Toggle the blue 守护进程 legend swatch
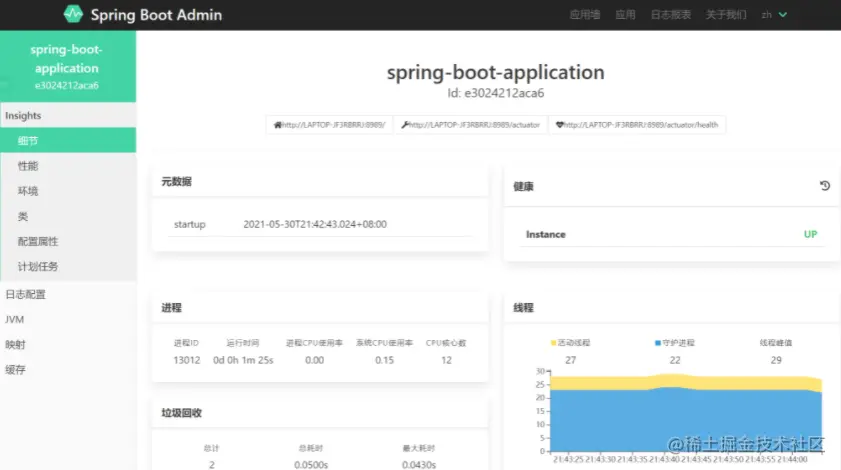This screenshot has width=841, height=470. (658, 343)
